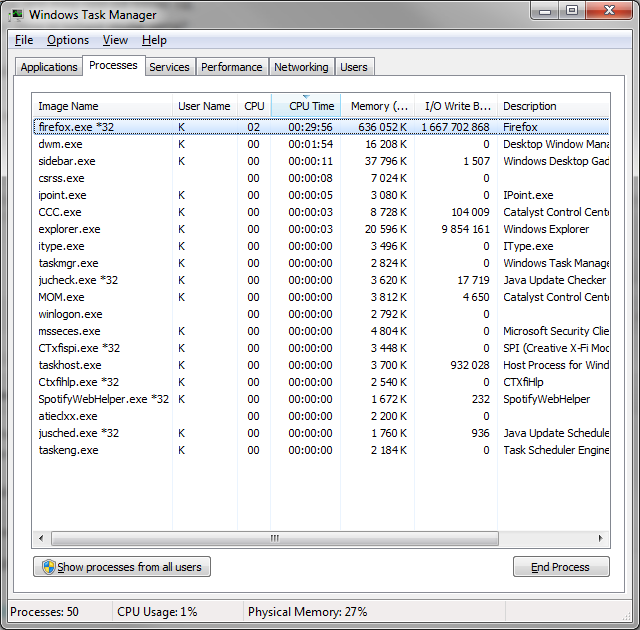The image size is (640, 630).
Task: Select the firefox.exe *32 process
Action: (x=321, y=127)
